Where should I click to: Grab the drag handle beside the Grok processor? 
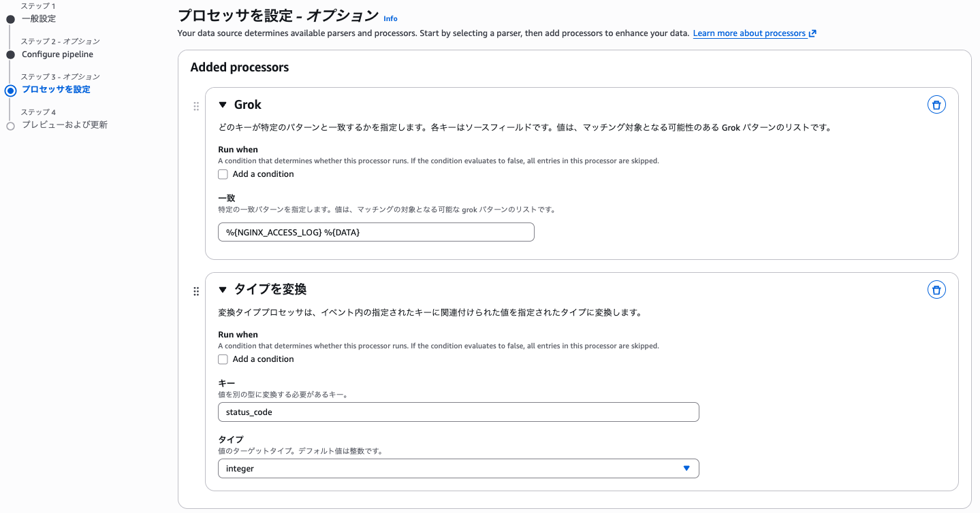[196, 105]
